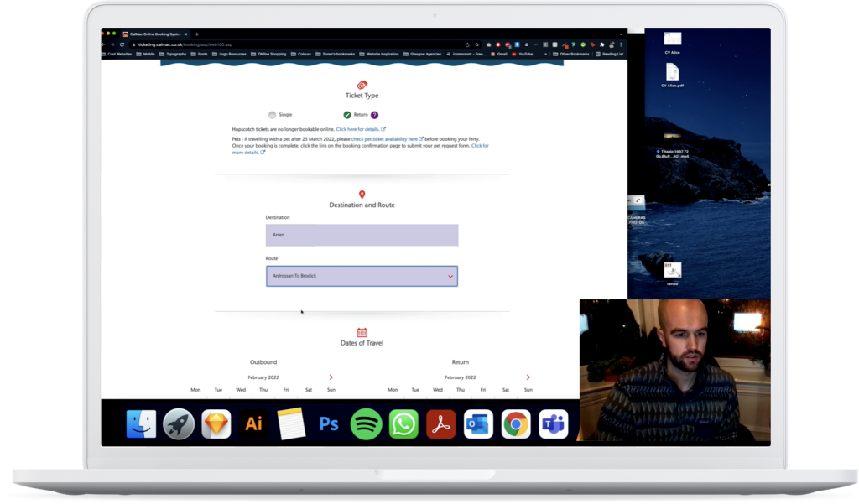The height and width of the screenshot is (504, 859).
Task: Launch Adobe Illustrator from the dock
Action: 253,424
